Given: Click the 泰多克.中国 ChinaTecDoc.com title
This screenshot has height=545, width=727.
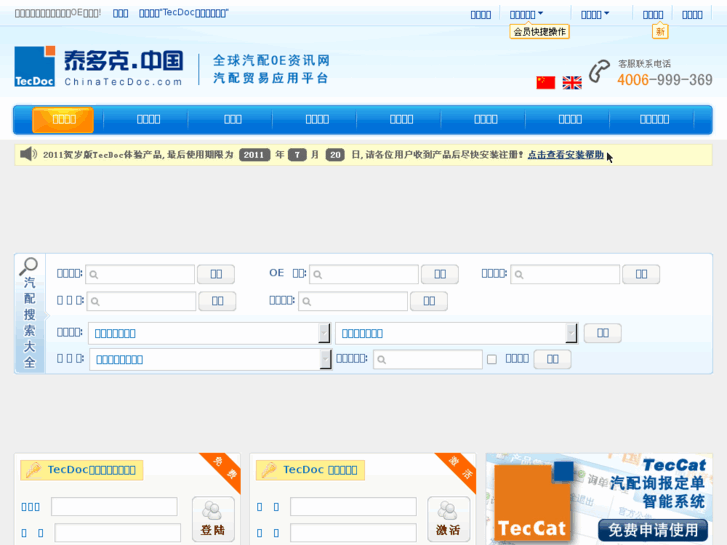Looking at the screenshot, I should (123, 68).
